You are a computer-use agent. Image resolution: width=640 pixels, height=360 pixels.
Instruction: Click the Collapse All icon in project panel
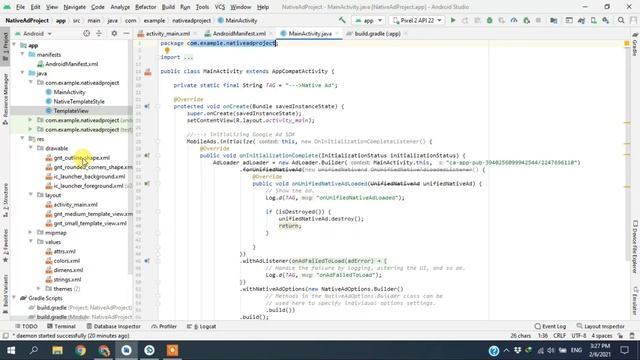99,33
